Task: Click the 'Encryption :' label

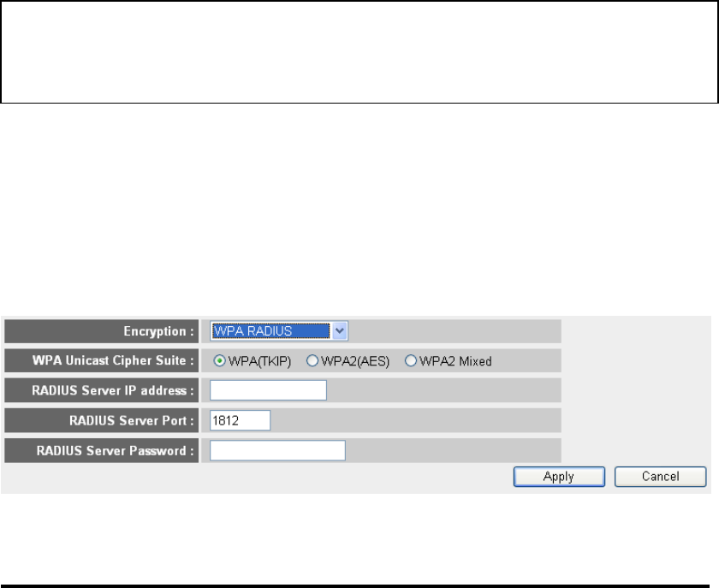Action: pos(158,331)
